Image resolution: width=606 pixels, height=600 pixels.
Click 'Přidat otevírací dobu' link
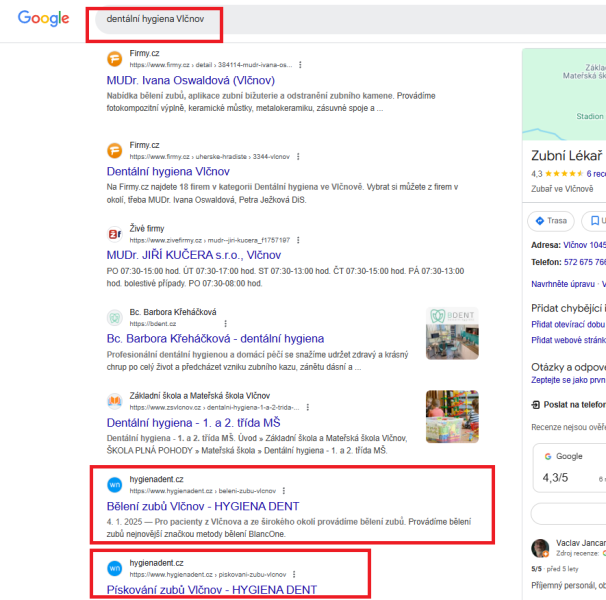pos(569,324)
